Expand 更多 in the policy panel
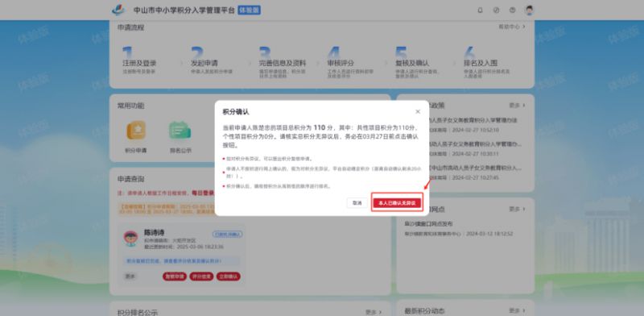This screenshot has height=316, width=644. point(517,106)
